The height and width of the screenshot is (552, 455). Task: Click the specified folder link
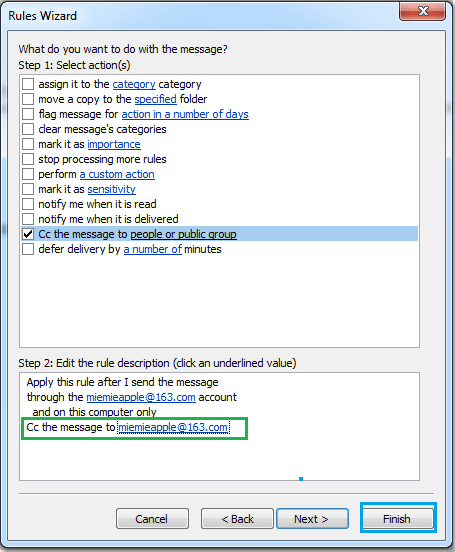pos(155,99)
